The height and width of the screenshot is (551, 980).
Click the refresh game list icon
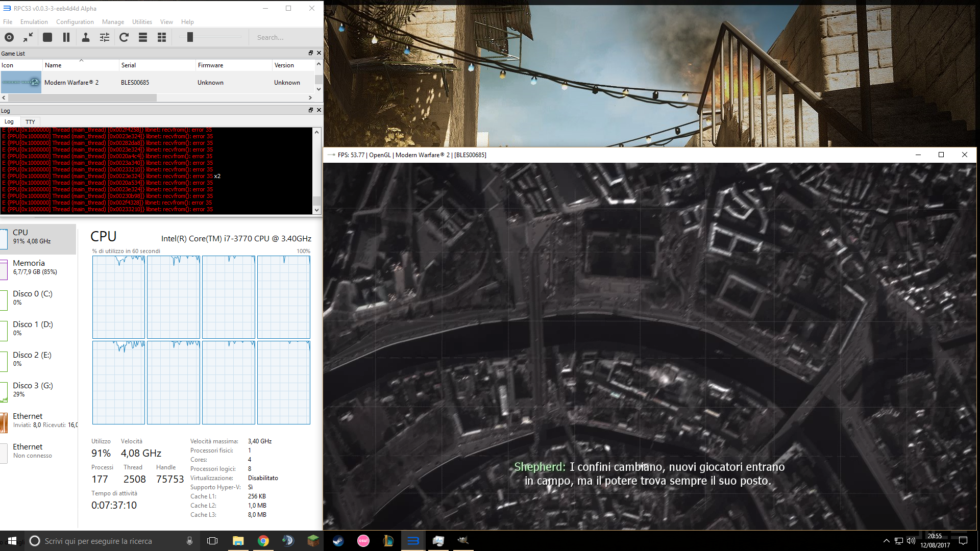tap(124, 37)
